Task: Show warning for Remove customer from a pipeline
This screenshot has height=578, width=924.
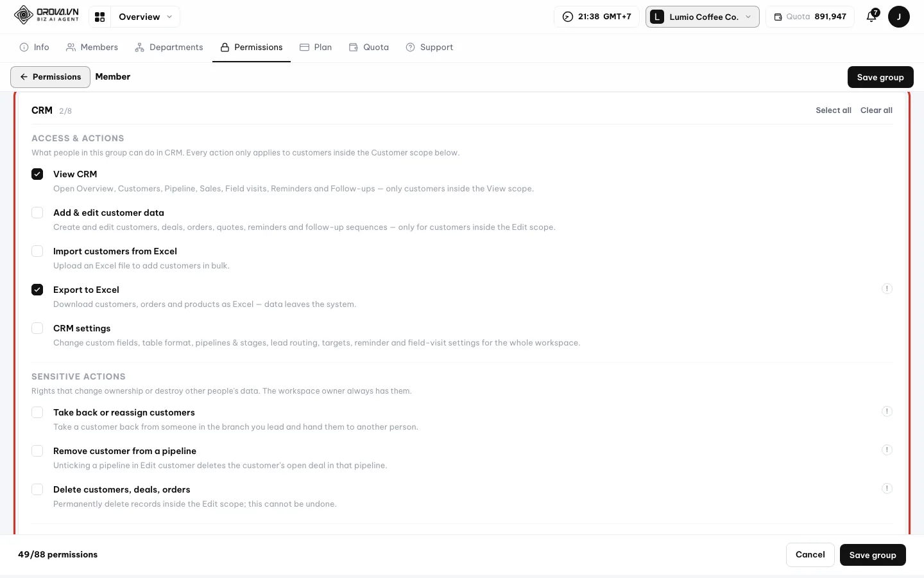Action: click(887, 450)
